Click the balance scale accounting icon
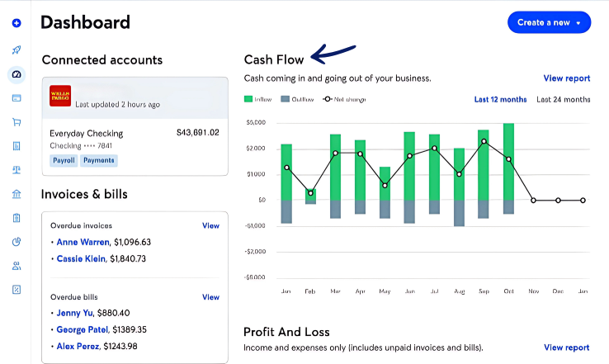 pos(17,170)
